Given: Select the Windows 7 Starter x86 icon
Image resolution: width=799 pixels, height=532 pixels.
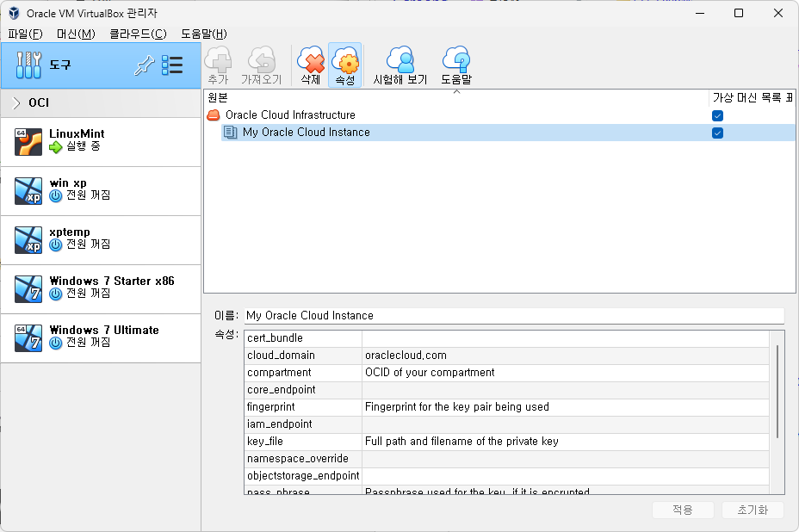Looking at the screenshot, I should coord(28,289).
